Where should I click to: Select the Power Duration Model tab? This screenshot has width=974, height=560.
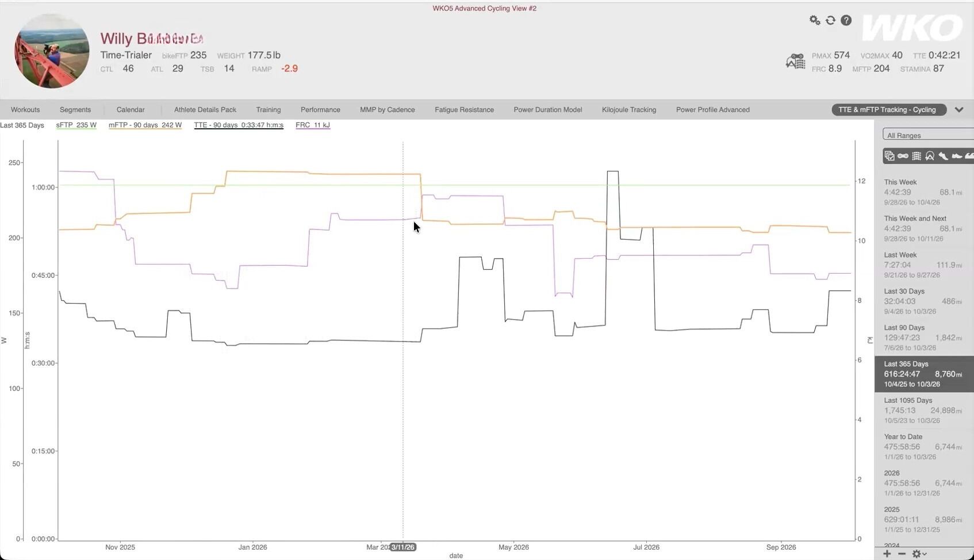[x=548, y=110]
